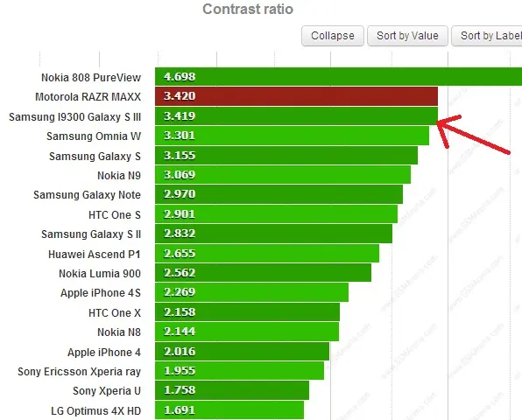Select the HTC One S label

pyautogui.click(x=115, y=215)
